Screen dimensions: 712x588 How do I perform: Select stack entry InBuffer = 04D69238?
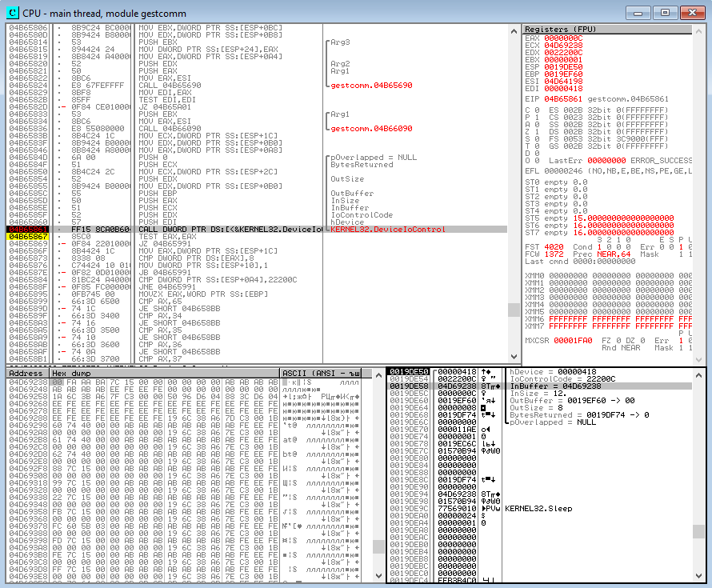tap(555, 386)
